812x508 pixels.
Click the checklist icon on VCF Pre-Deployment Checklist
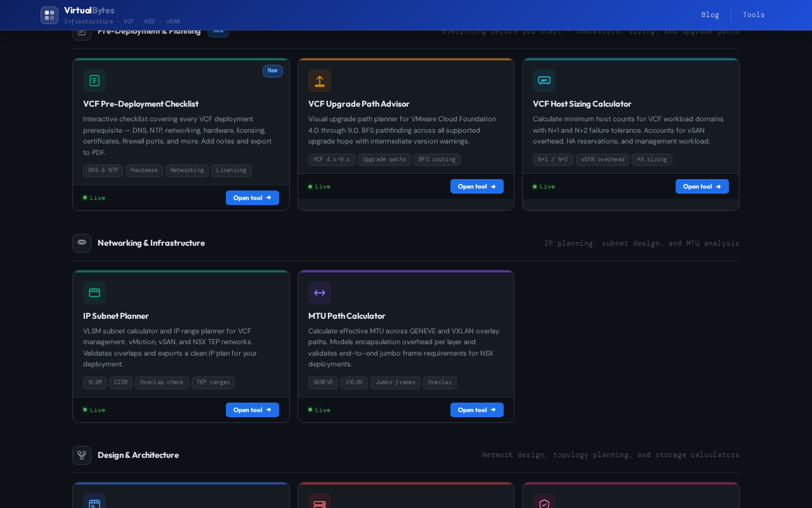pyautogui.click(x=95, y=81)
